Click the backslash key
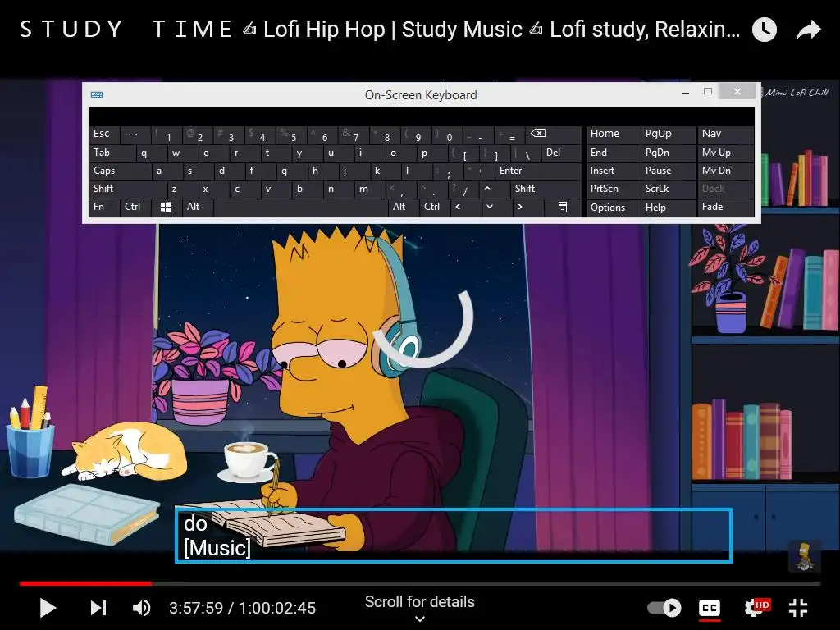 [525, 153]
